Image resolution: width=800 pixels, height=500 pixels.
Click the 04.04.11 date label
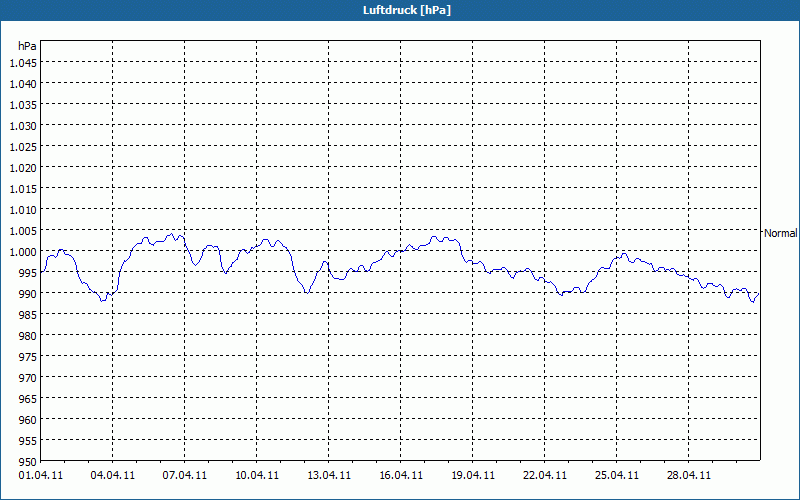pyautogui.click(x=113, y=476)
